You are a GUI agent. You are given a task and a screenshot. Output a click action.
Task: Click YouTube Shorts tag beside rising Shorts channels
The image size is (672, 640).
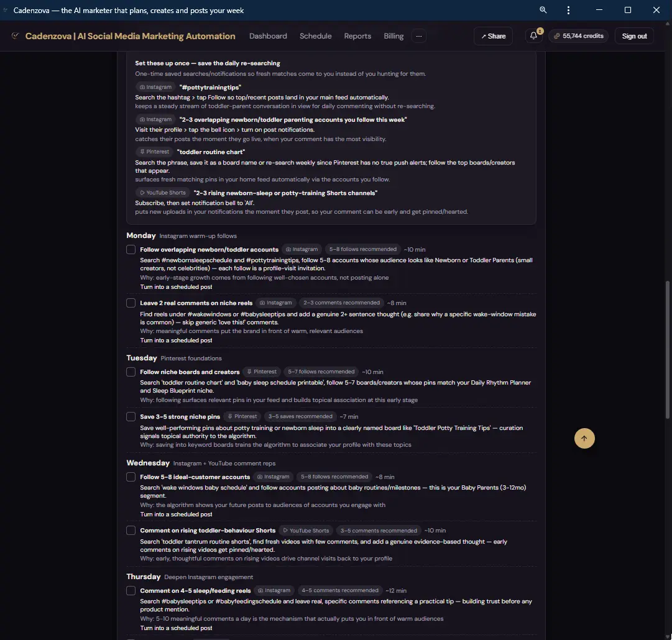(x=163, y=193)
